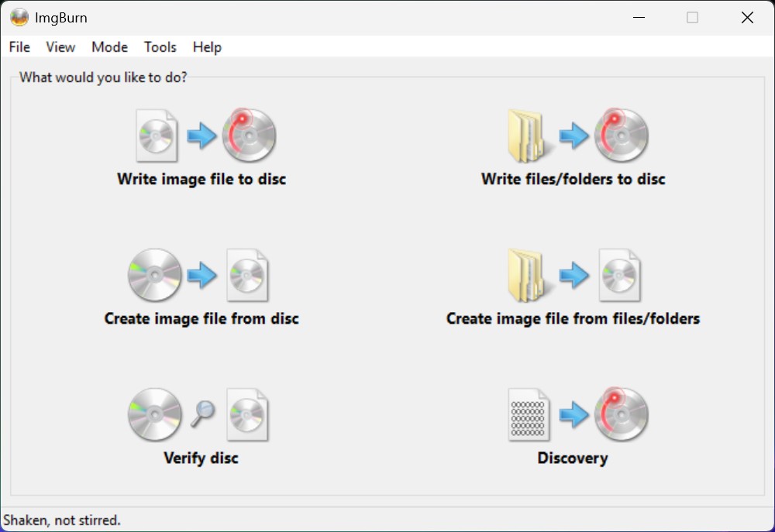
Task: Click the Verify disc label
Action: tap(201, 458)
